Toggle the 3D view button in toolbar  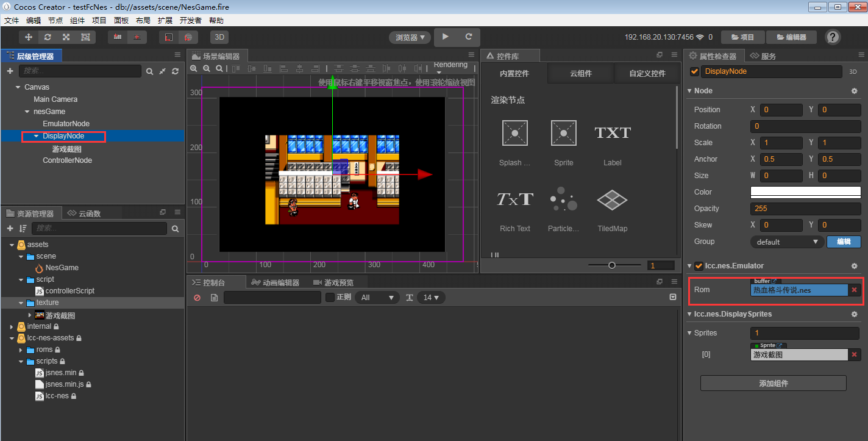[219, 37]
